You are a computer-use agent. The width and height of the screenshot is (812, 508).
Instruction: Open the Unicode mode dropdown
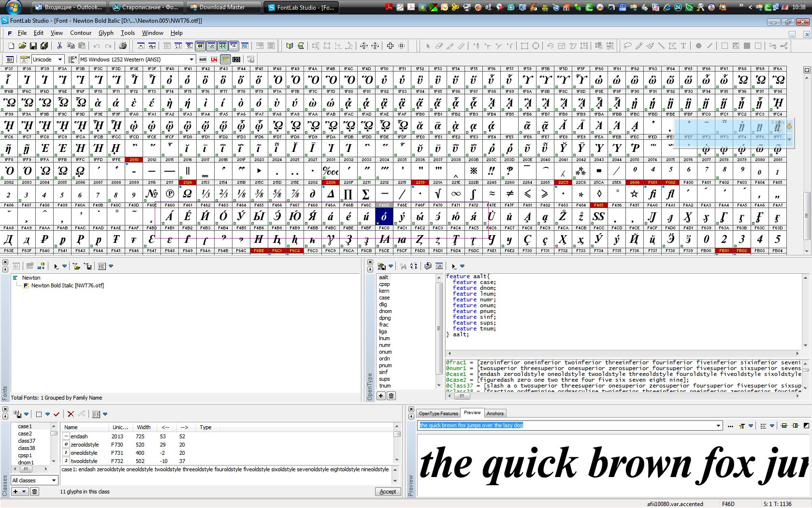coord(60,60)
